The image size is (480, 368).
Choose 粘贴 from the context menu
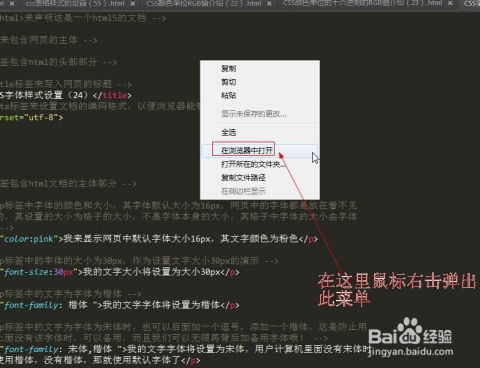(x=260, y=96)
